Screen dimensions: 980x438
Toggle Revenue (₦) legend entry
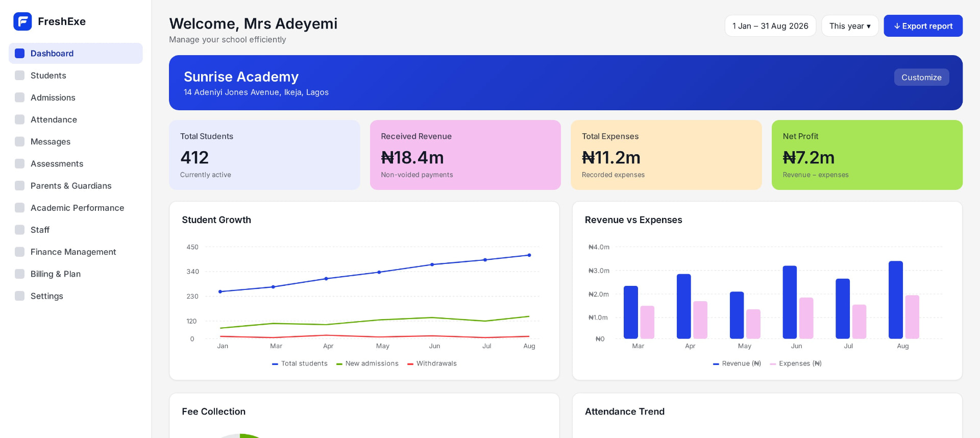pos(737,363)
